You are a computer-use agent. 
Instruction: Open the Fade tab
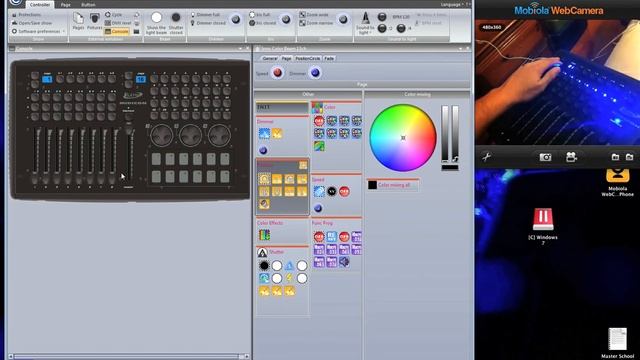point(329,58)
